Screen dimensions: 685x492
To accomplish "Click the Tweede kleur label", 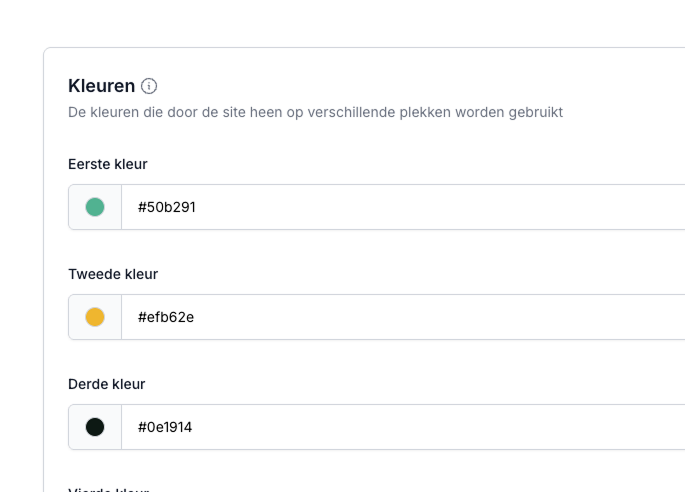I will point(113,274).
